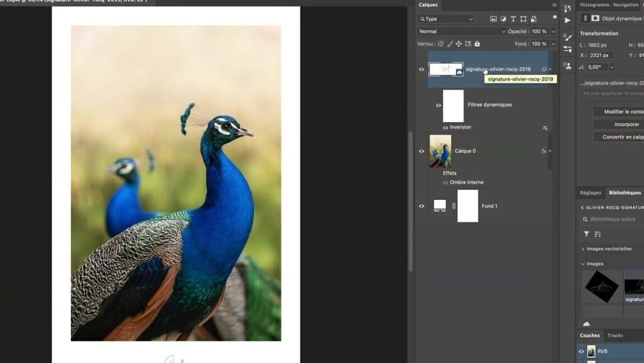
Task: Switch to the Histogramme tab
Action: [x=594, y=5]
